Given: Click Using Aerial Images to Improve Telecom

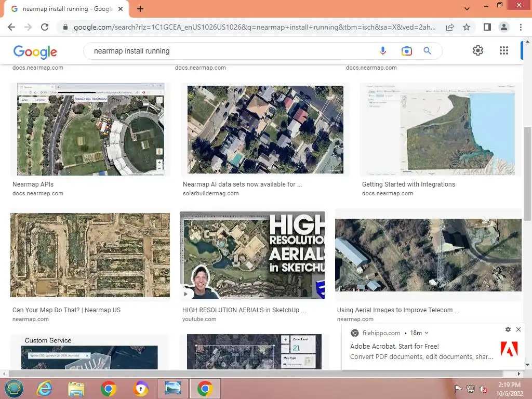Looking at the screenshot, I should (x=398, y=310).
